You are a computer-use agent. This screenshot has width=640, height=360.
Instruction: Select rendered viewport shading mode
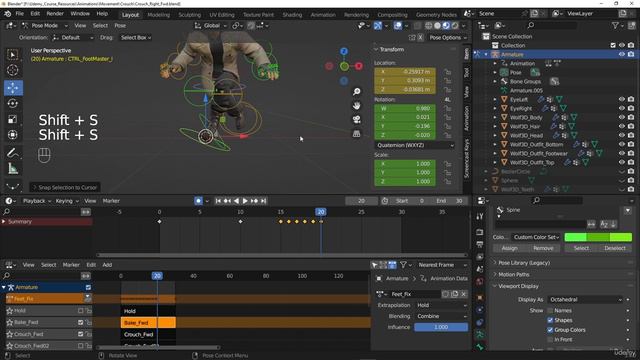pos(455,25)
